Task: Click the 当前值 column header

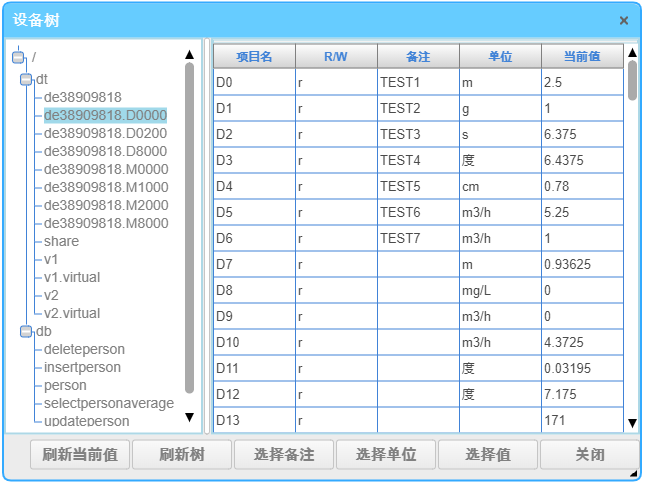Action: pyautogui.click(x=582, y=57)
